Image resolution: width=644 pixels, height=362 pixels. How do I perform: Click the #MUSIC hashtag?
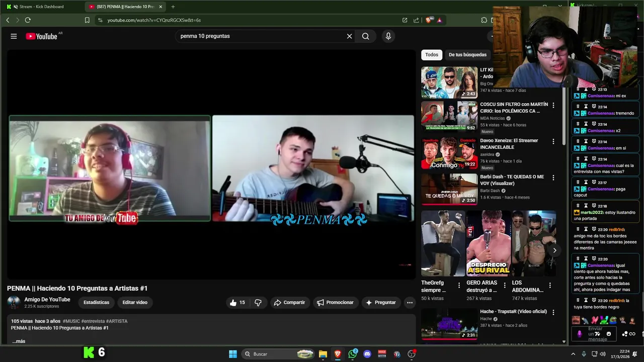(x=71, y=321)
